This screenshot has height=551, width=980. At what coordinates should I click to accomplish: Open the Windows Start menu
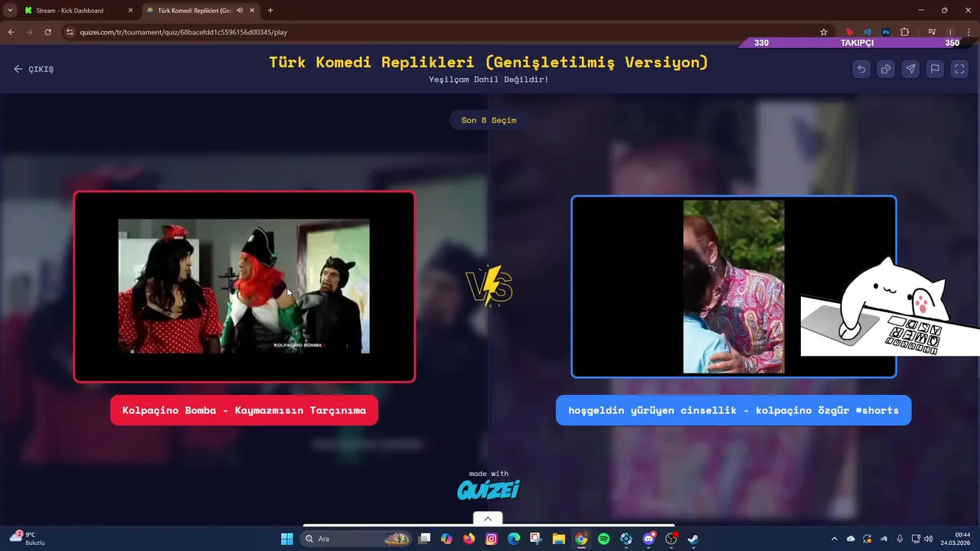286,539
